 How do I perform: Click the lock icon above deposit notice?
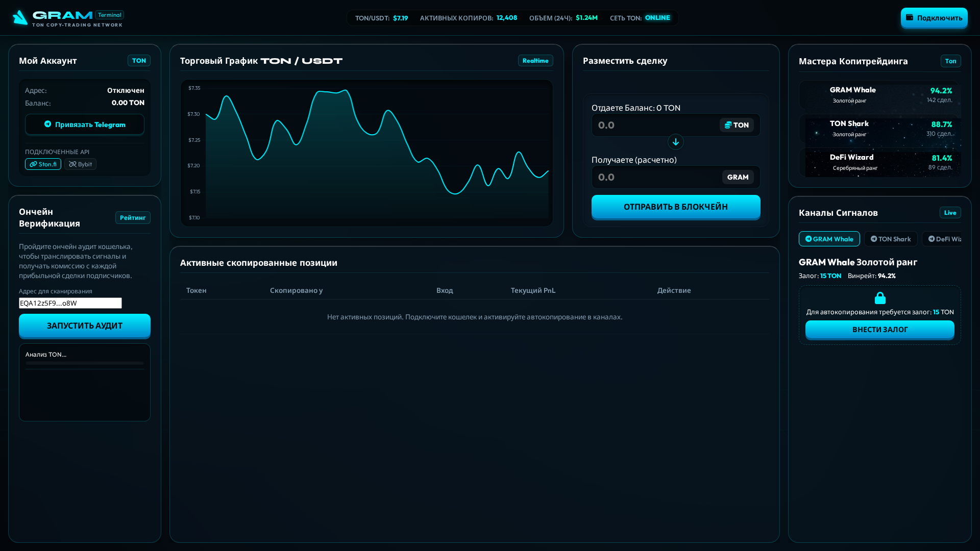[880, 298]
